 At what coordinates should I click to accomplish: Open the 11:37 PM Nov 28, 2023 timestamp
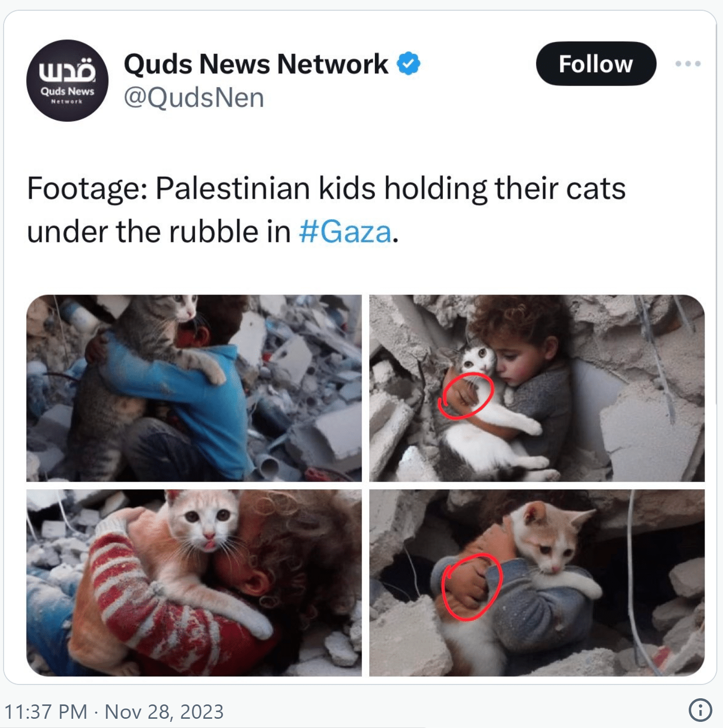click(x=114, y=712)
